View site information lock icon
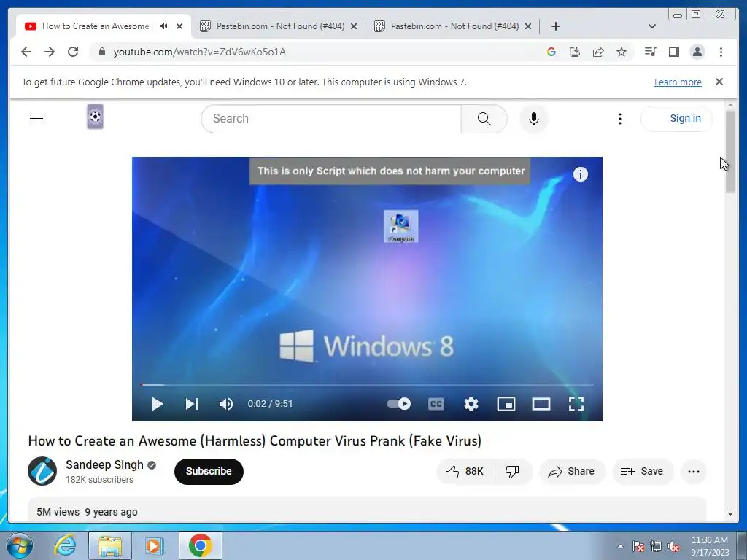The width and height of the screenshot is (747, 560). click(101, 52)
